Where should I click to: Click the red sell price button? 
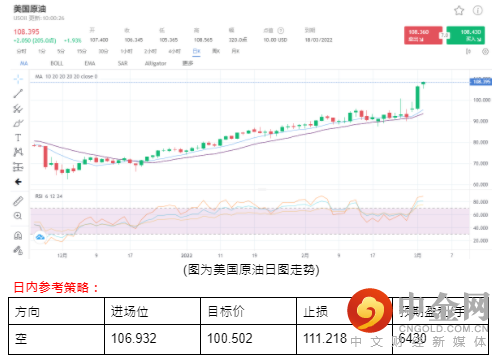[423, 35]
